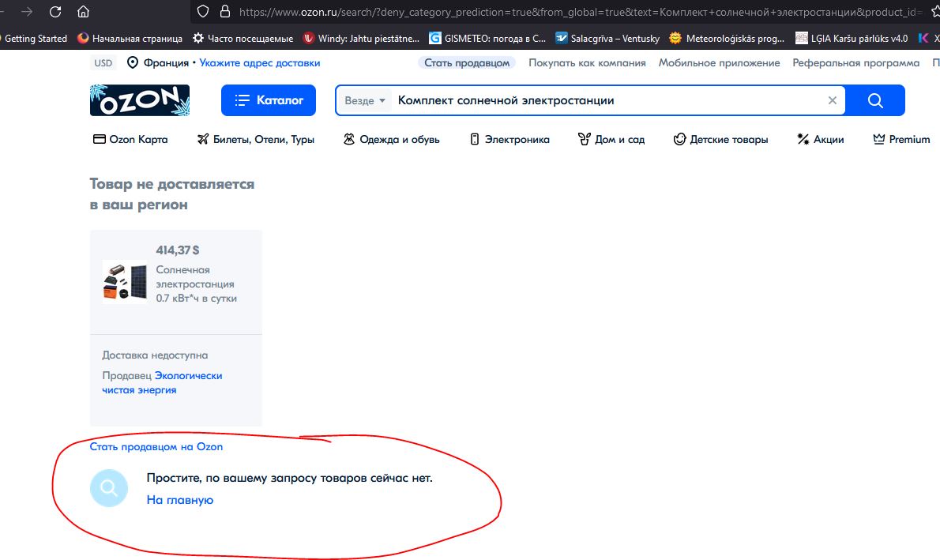This screenshot has height=560, width=940.
Task: Click the location pin icon next to Франция
Action: tap(133, 63)
